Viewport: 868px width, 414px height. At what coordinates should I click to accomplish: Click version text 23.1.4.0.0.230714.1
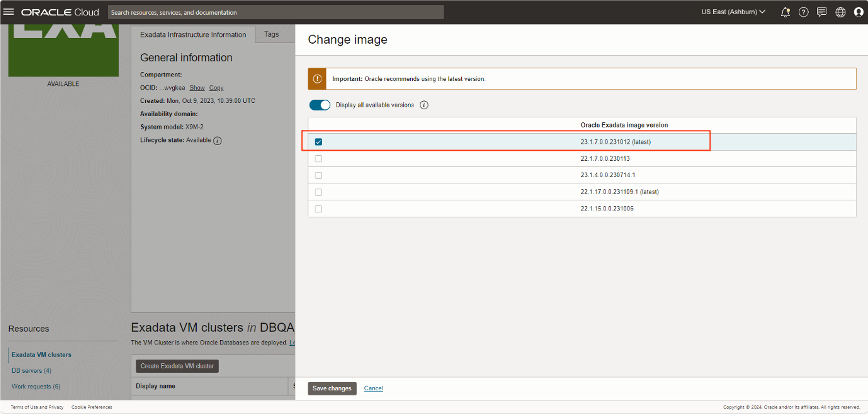click(x=608, y=175)
